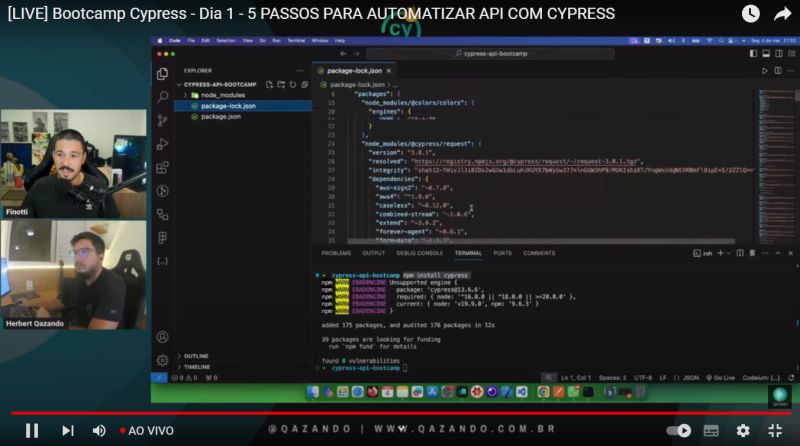
Task: Open Finder from the macOS Dock
Action: pos(313,392)
